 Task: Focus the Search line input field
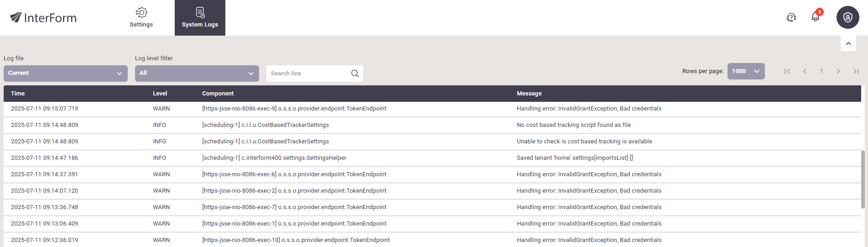(309, 74)
